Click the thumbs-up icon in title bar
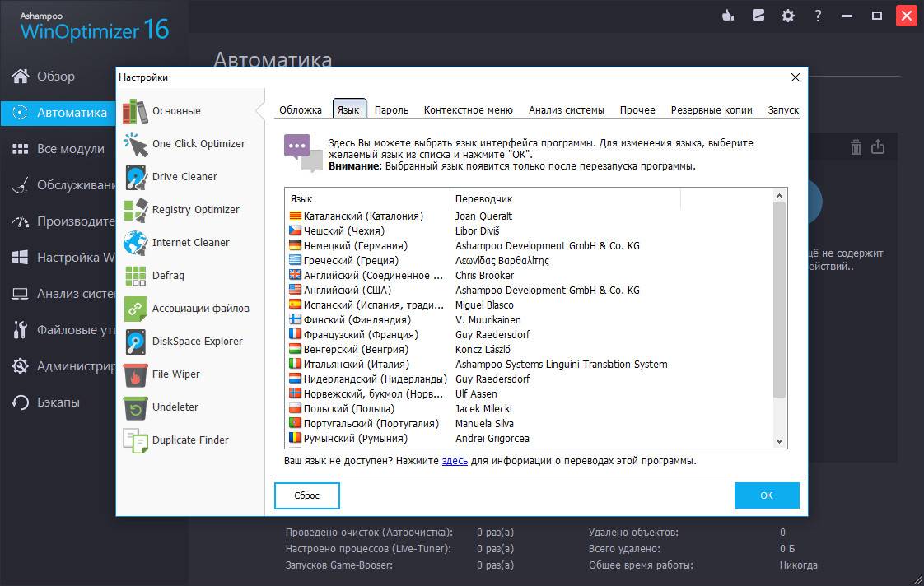924x586 pixels. pyautogui.click(x=728, y=16)
